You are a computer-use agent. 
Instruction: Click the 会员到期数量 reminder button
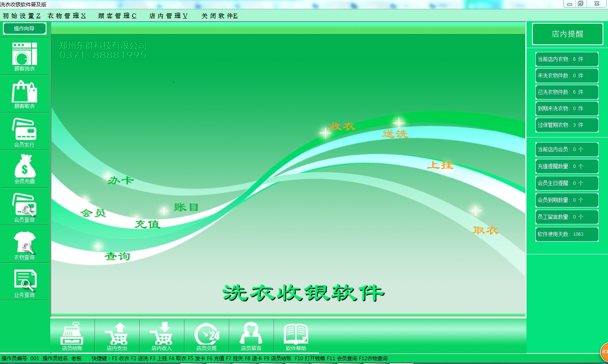tap(567, 200)
